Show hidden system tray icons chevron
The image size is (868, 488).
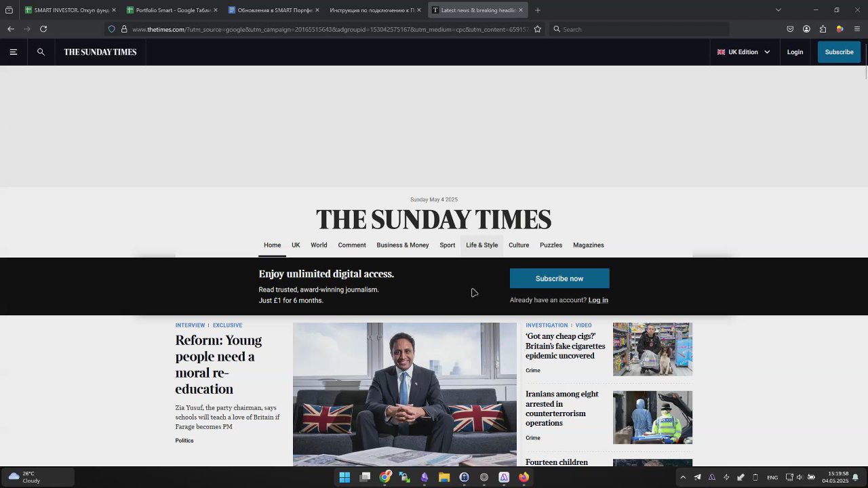pos(683,477)
